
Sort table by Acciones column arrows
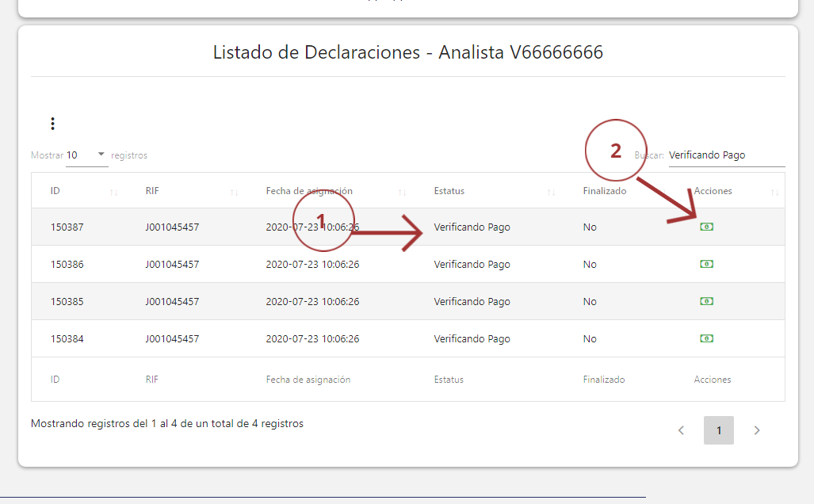click(774, 192)
